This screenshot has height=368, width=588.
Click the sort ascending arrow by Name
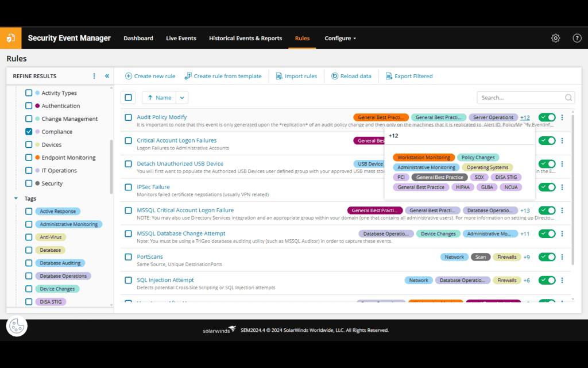click(150, 98)
